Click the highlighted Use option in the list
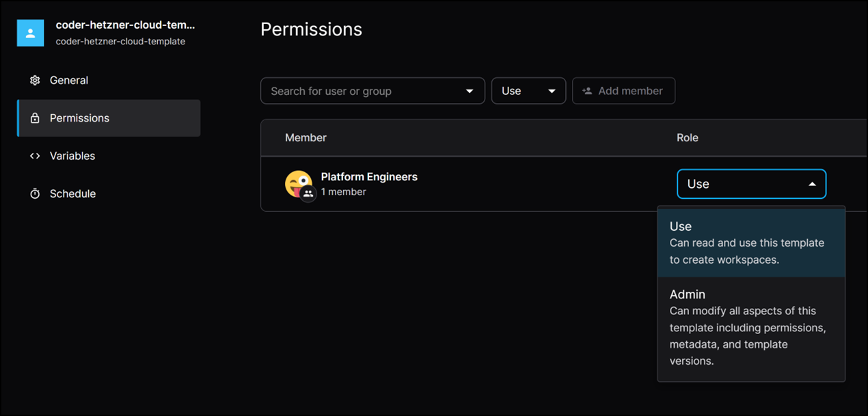 (x=681, y=226)
